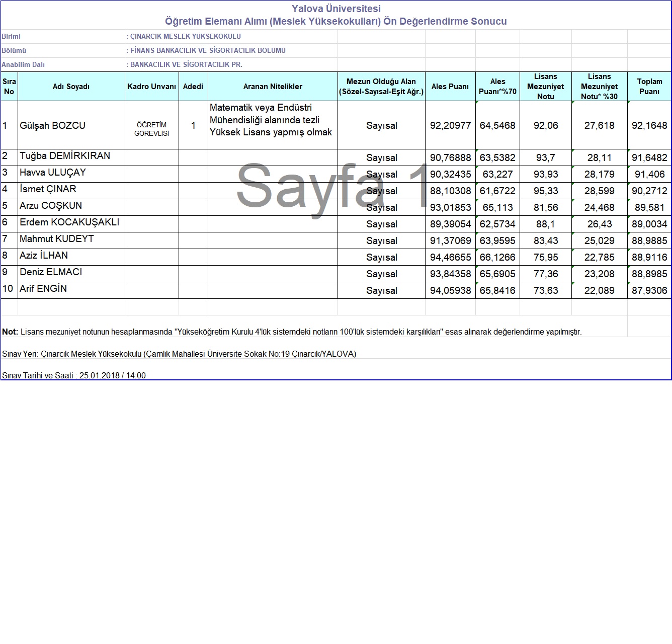This screenshot has height=644, width=672.
Task: Click the Toplam Puanı column header
Action: pos(649,87)
